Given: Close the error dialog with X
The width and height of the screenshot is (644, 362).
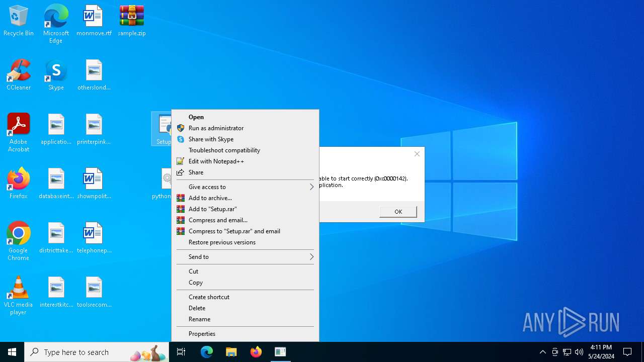Looking at the screenshot, I should tap(417, 154).
